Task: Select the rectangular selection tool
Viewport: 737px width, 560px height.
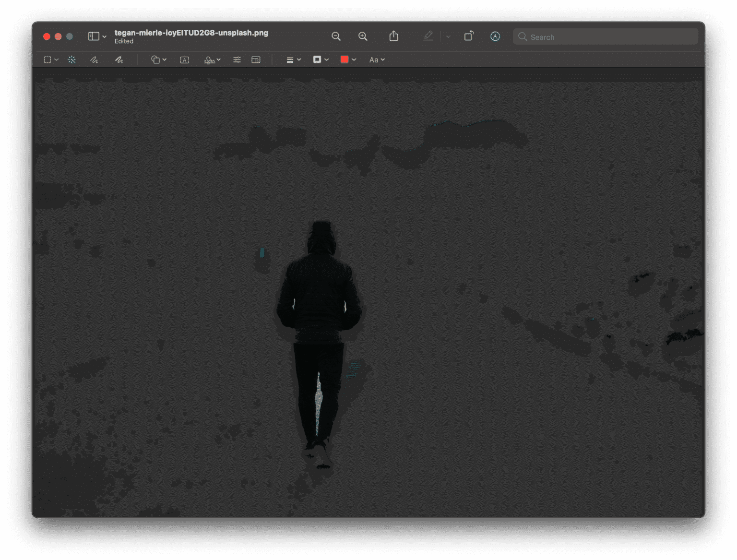Action: pyautogui.click(x=48, y=60)
